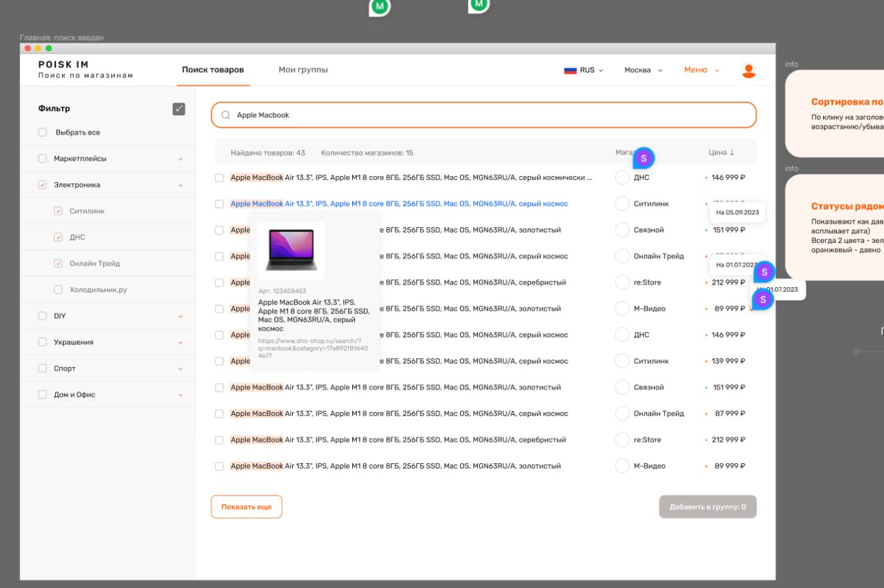
Task: Click the Показать еще button
Action: 247,507
